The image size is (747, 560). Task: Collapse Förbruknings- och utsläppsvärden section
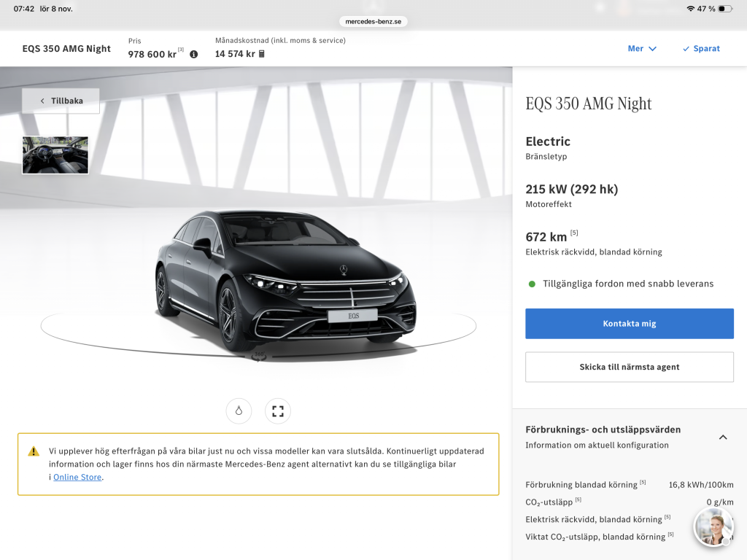[723, 437]
